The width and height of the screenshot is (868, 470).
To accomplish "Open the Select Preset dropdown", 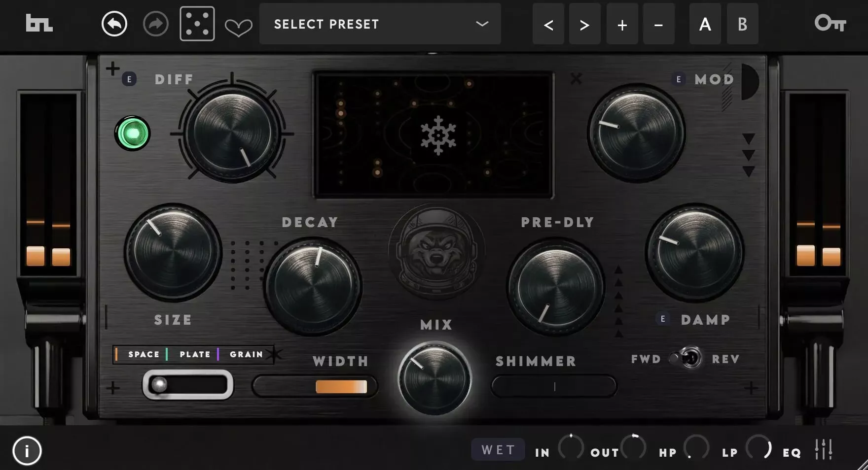I will click(x=380, y=24).
